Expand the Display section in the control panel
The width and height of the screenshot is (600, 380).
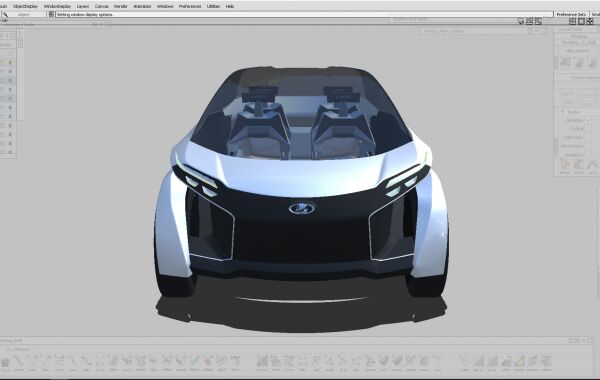tap(563, 112)
